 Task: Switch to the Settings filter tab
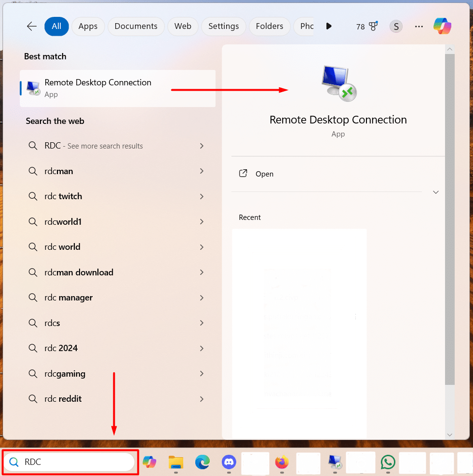[x=223, y=27]
